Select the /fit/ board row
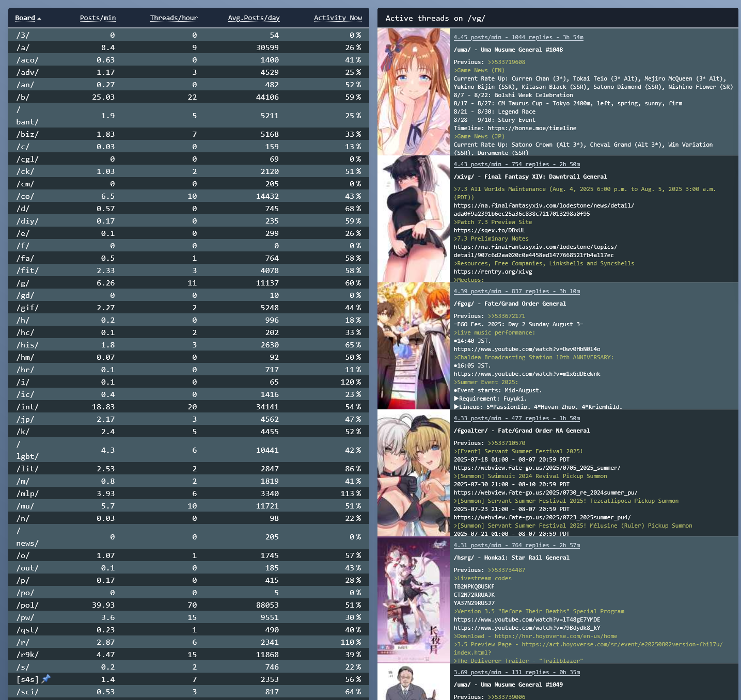 [188, 271]
